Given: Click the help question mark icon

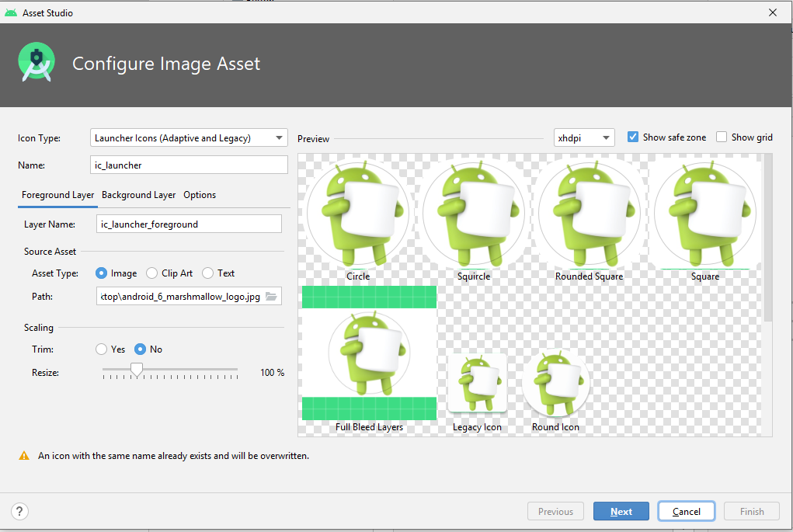Looking at the screenshot, I should [x=20, y=511].
